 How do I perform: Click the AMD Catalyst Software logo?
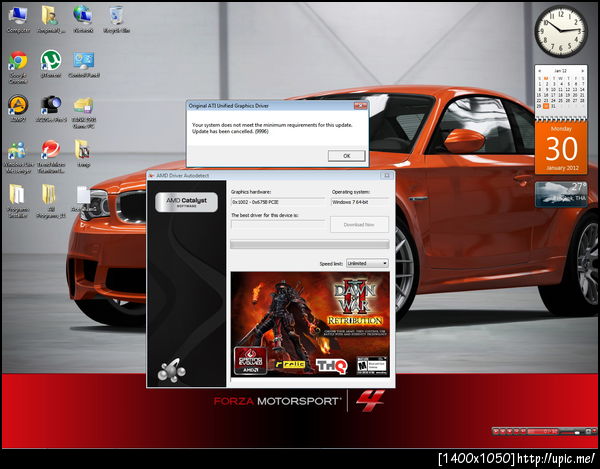click(x=186, y=202)
